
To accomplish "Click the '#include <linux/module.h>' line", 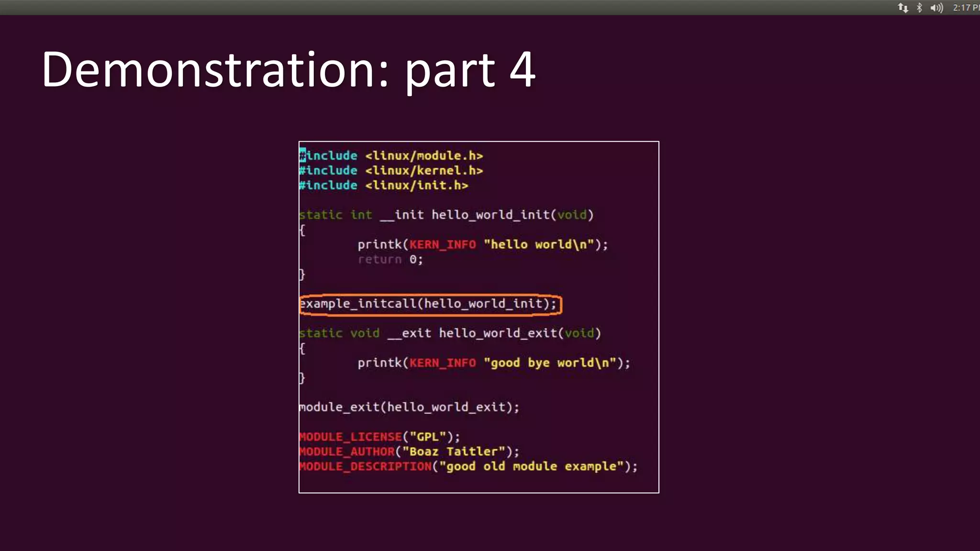I will pyautogui.click(x=391, y=155).
